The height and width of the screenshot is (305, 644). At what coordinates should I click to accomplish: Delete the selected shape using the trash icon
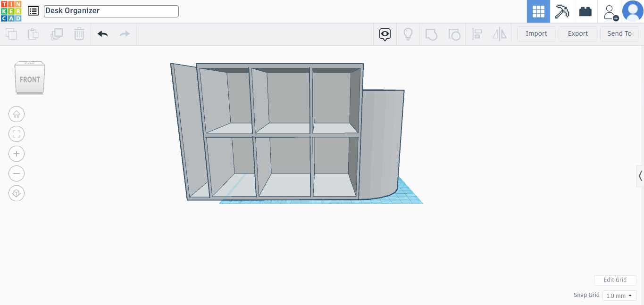click(x=79, y=33)
